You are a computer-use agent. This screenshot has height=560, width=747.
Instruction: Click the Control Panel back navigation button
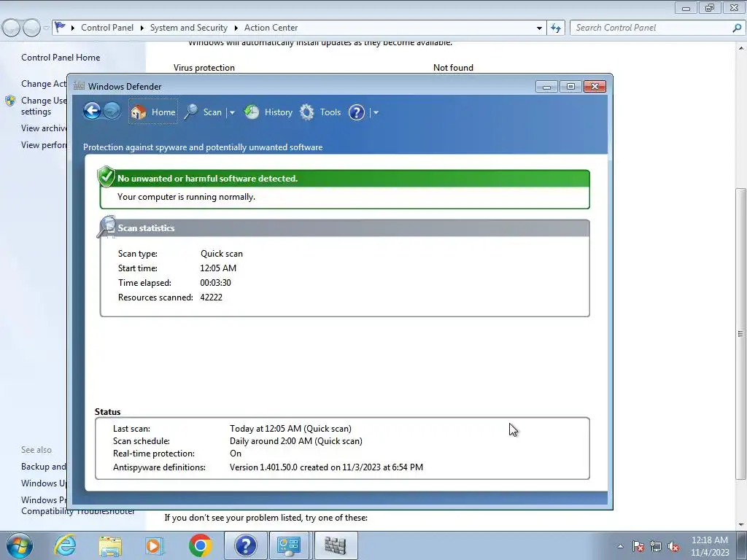point(12,28)
